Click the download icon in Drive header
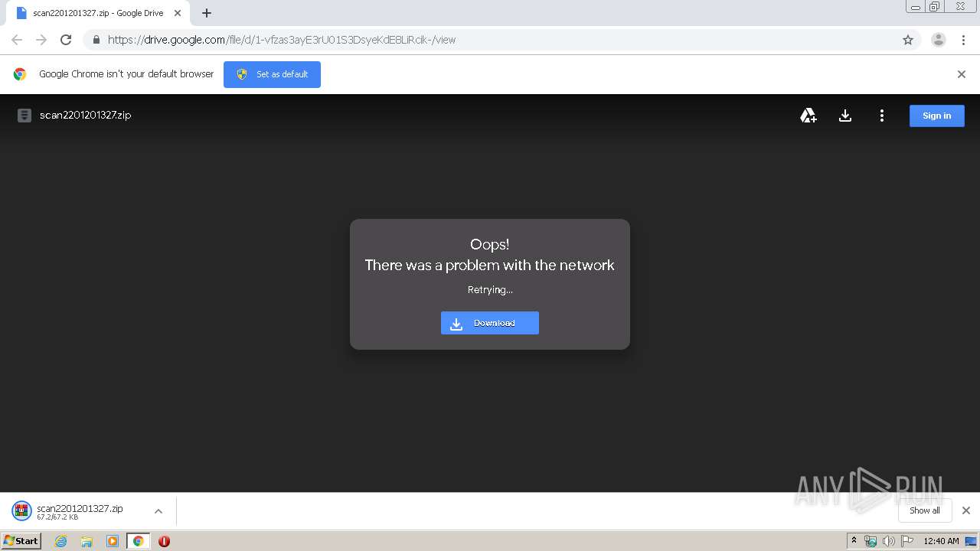The image size is (980, 551). [845, 116]
